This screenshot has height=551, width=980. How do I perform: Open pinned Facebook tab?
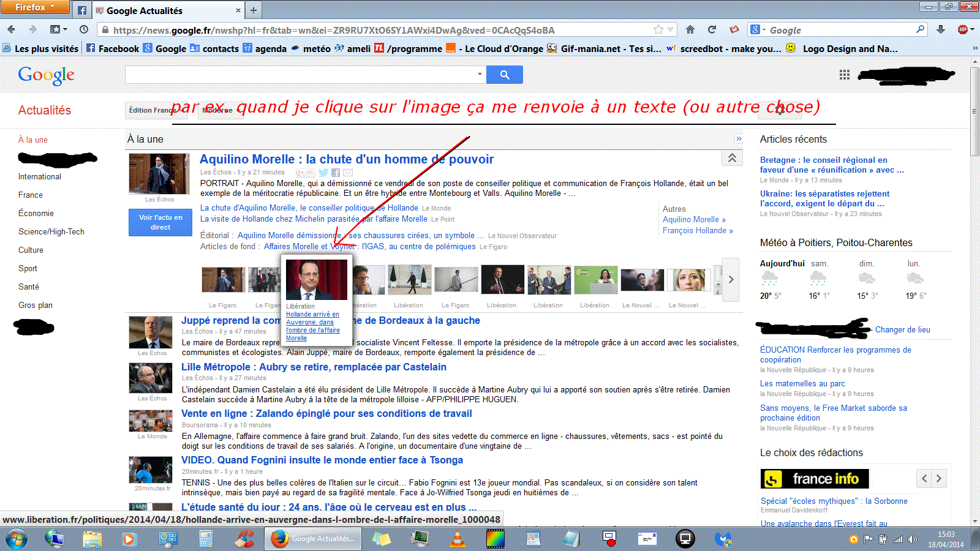point(82,10)
